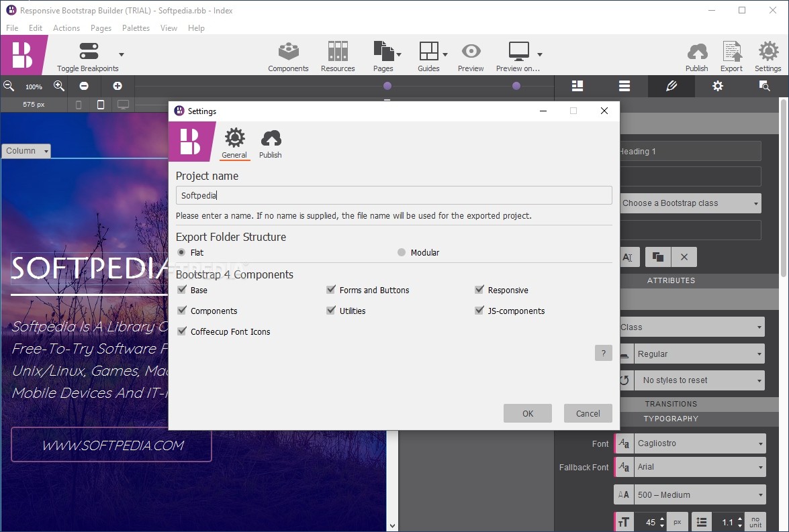
Task: Open the Palettes menu
Action: coord(136,28)
